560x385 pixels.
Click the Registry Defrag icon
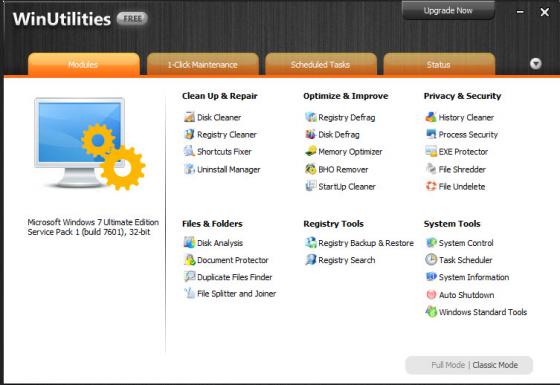(x=310, y=117)
